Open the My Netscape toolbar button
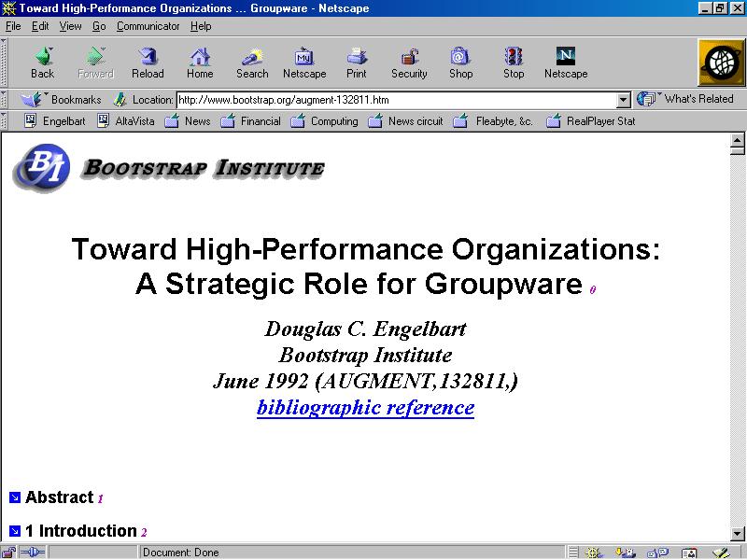Viewport: 747px width, 560px height. click(x=304, y=63)
